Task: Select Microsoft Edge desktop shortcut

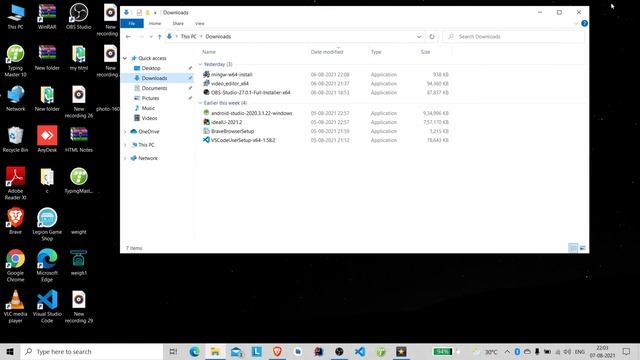Action: 47,266
